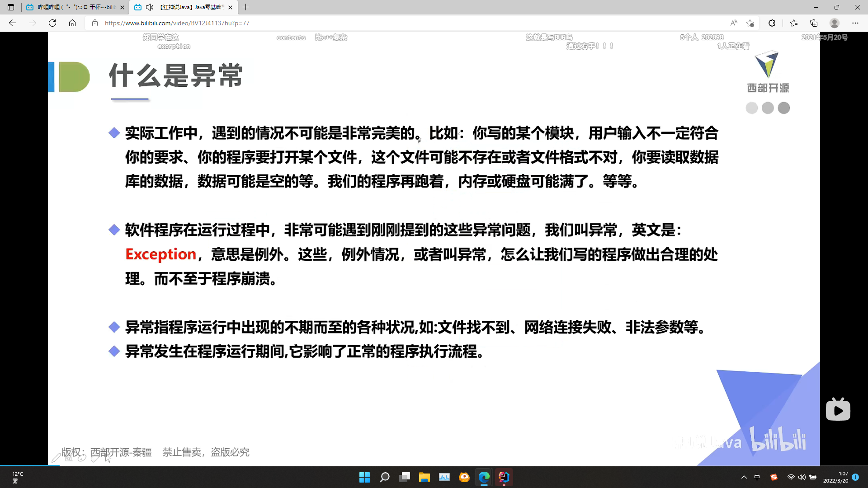Open a new browser tab
Image resolution: width=868 pixels, height=488 pixels.
pyautogui.click(x=246, y=7)
